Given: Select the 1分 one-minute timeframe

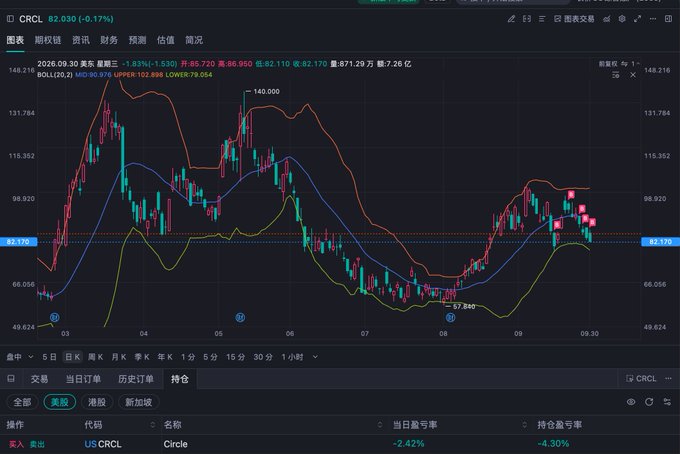Looking at the screenshot, I should [x=188, y=357].
